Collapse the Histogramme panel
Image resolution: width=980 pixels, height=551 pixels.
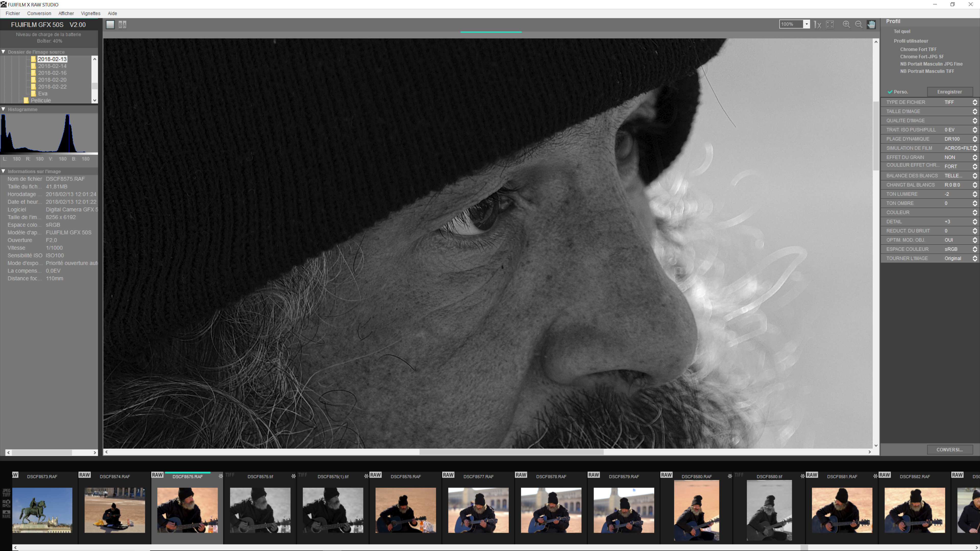[3, 109]
